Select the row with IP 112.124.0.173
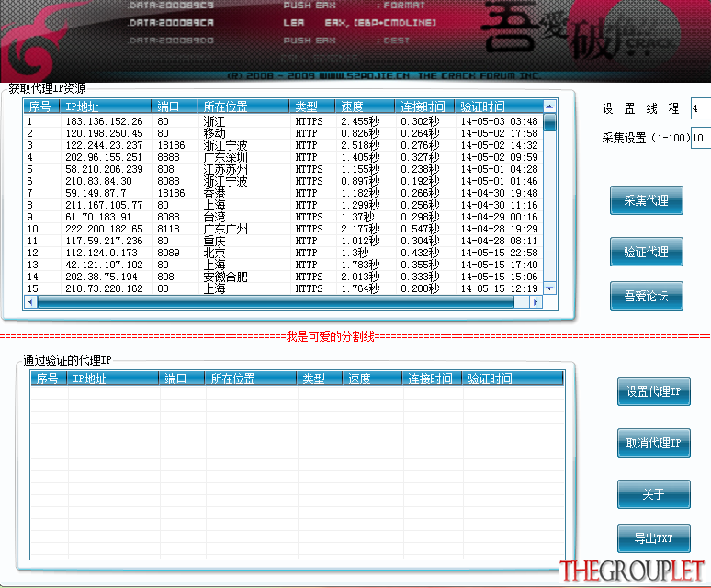Screen dimensions: 711x588 [284, 253]
